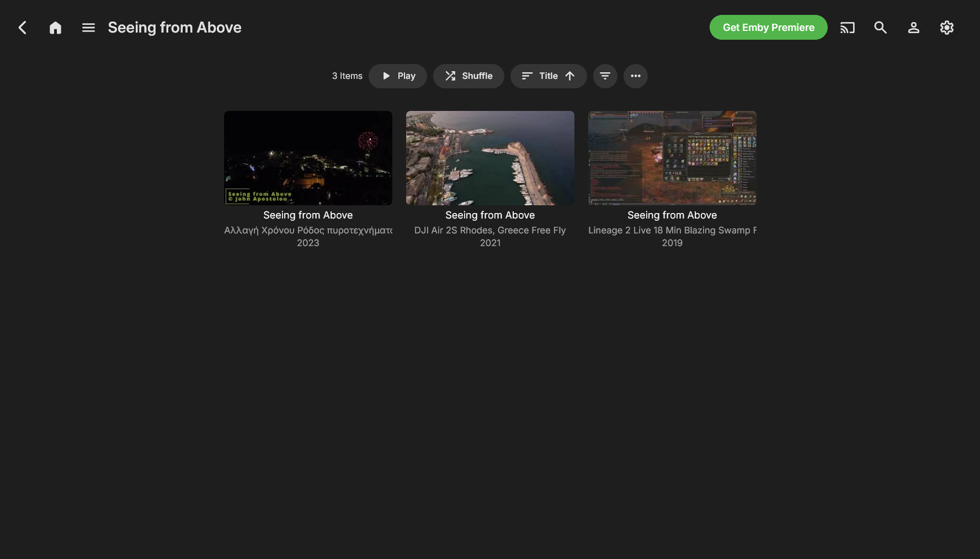Open the three-dot more options menu
This screenshot has height=559, width=980.
click(635, 76)
